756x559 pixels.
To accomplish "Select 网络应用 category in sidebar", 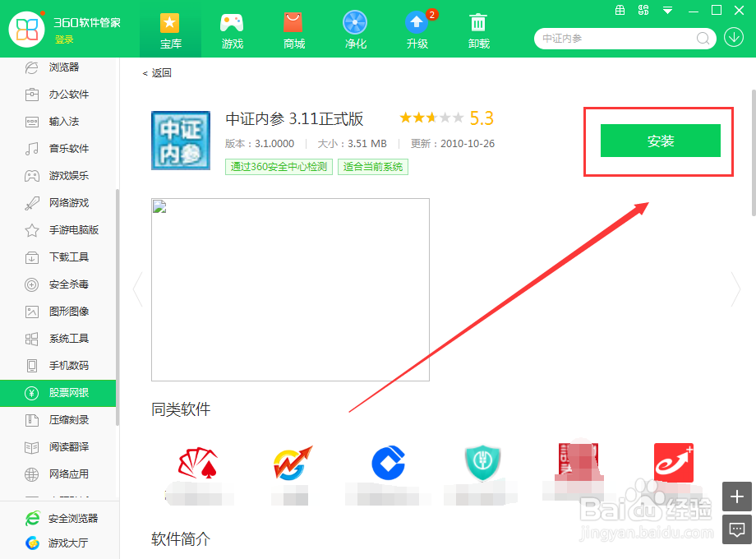I will [58, 474].
